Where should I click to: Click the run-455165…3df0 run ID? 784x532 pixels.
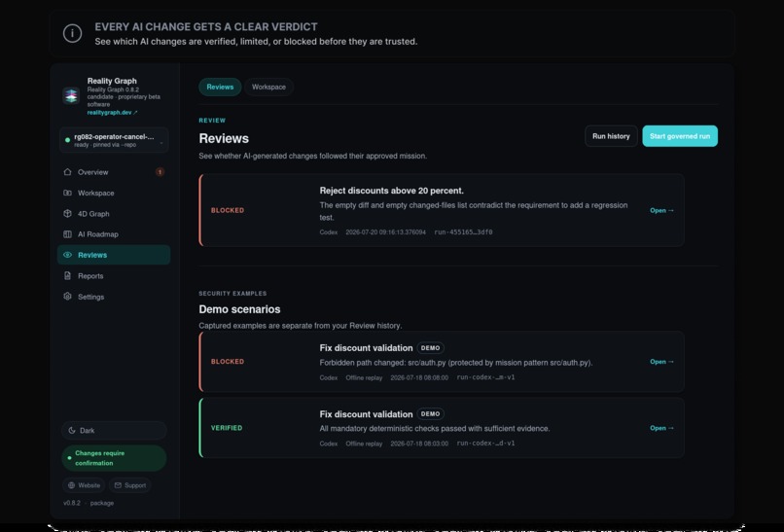(464, 232)
